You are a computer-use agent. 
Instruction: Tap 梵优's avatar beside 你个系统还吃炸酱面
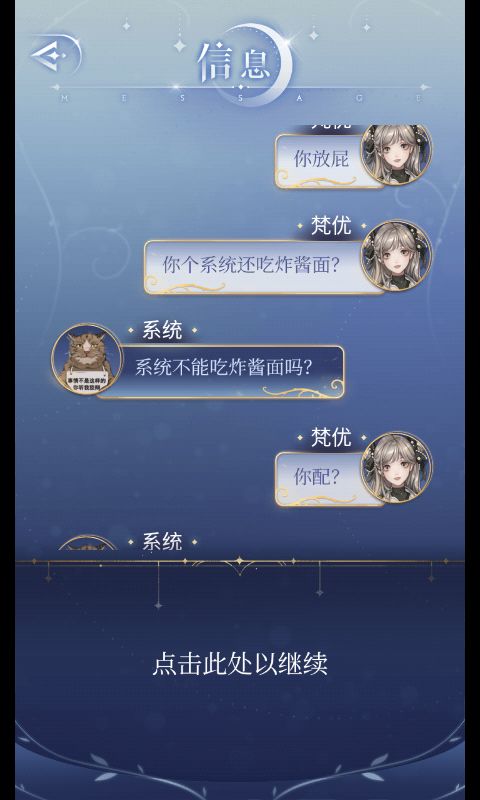(x=396, y=256)
